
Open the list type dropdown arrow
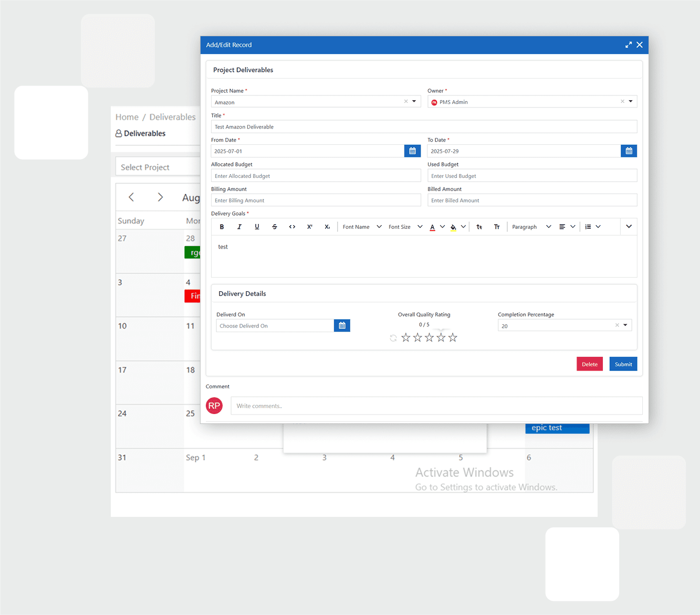coord(598,227)
